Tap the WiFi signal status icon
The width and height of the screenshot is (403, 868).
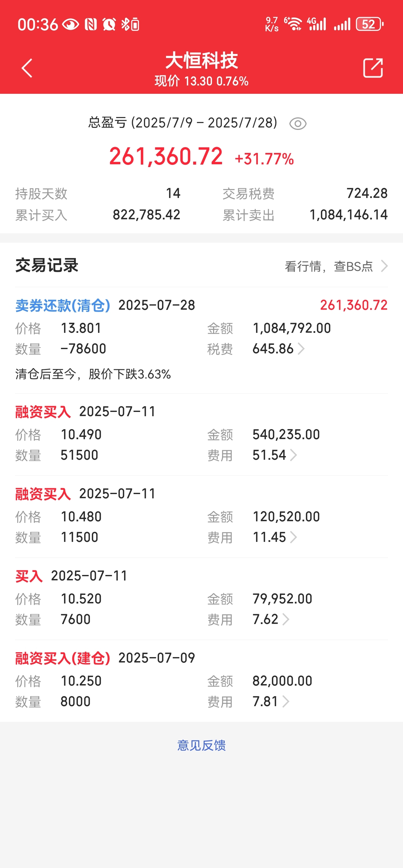(x=293, y=24)
